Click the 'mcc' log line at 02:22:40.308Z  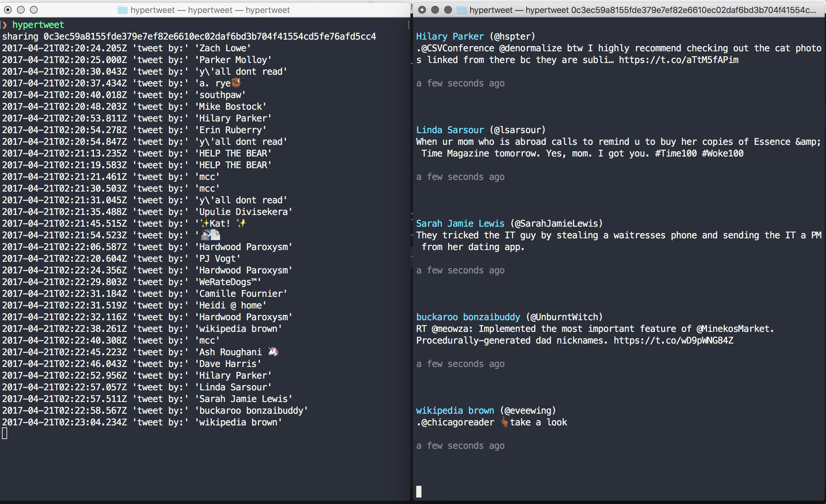[x=111, y=340]
